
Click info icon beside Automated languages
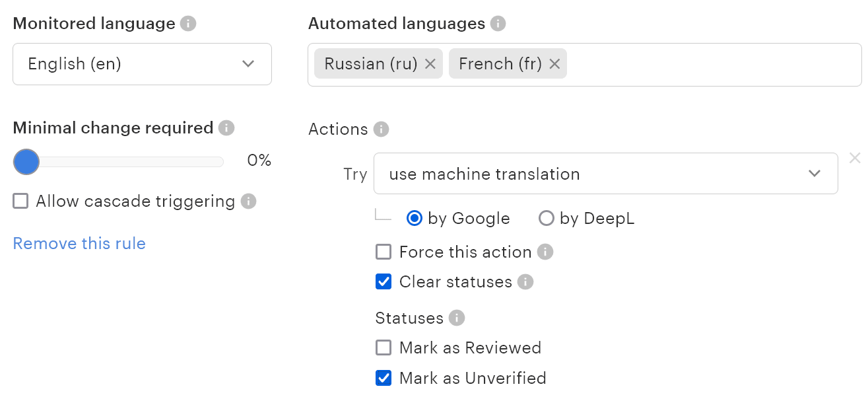(498, 24)
